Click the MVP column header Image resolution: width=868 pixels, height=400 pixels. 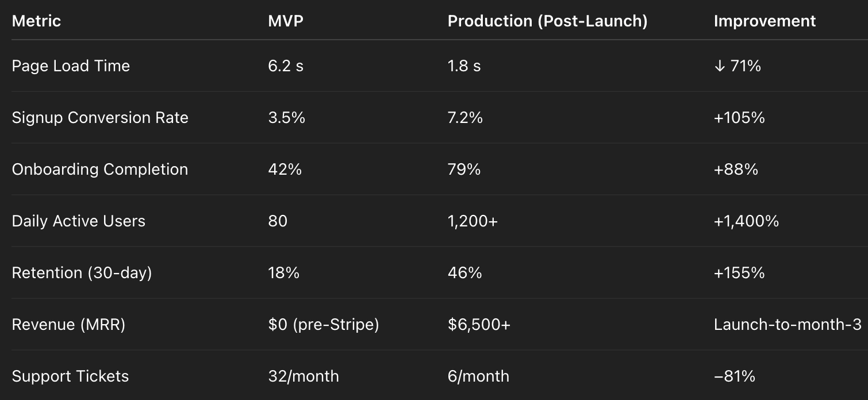click(287, 21)
